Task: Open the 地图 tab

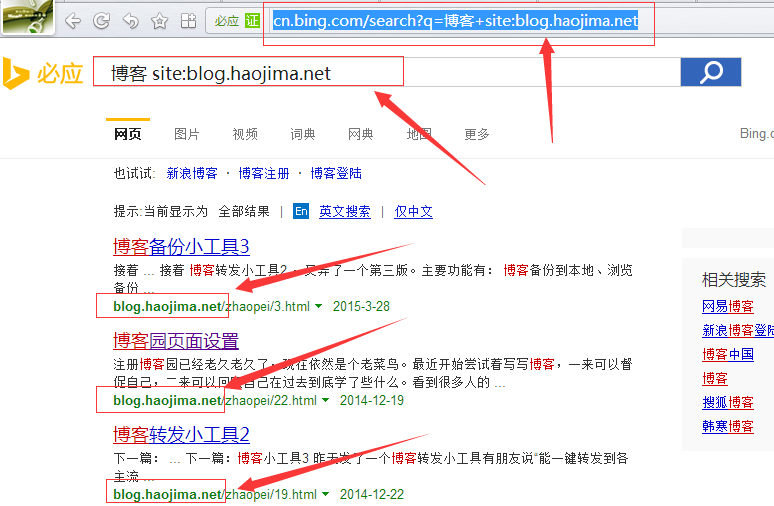Action: coord(419,134)
